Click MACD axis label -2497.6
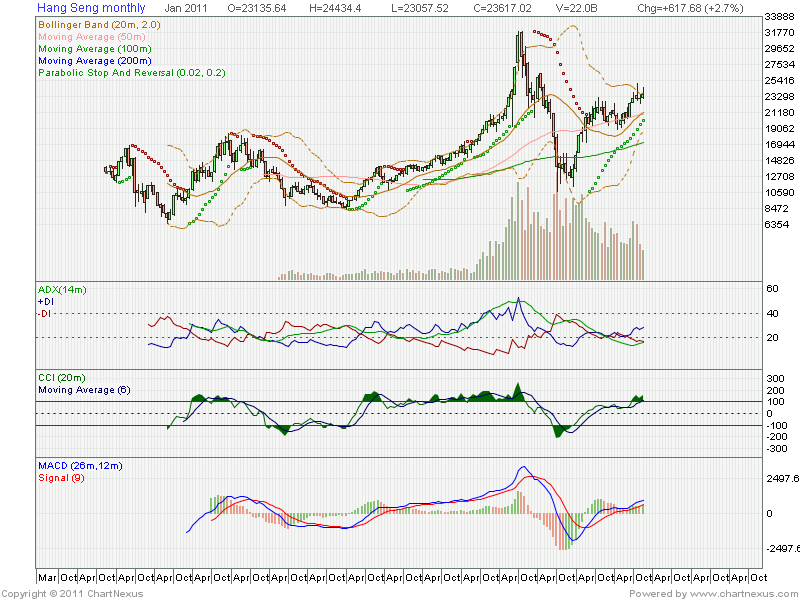 click(x=782, y=548)
